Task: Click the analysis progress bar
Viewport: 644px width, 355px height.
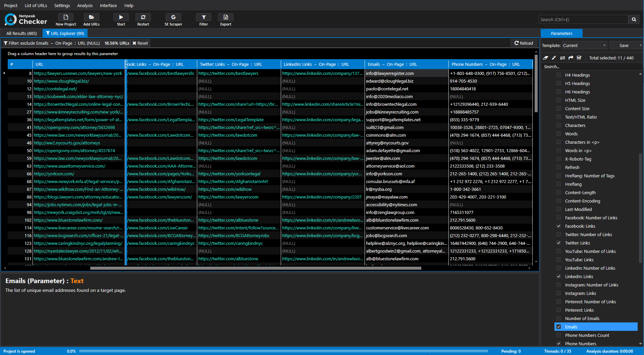Action: [x=283, y=351]
